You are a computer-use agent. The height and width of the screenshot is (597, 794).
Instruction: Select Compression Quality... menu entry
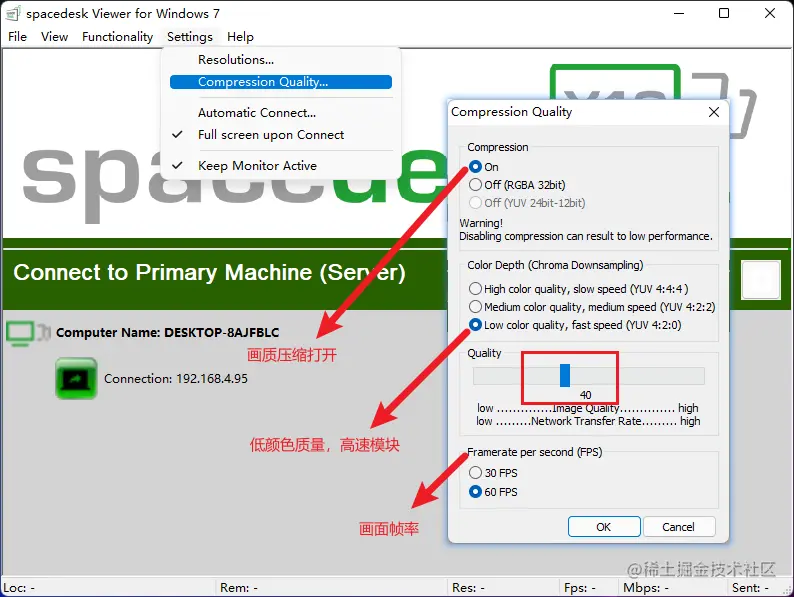tap(281, 82)
